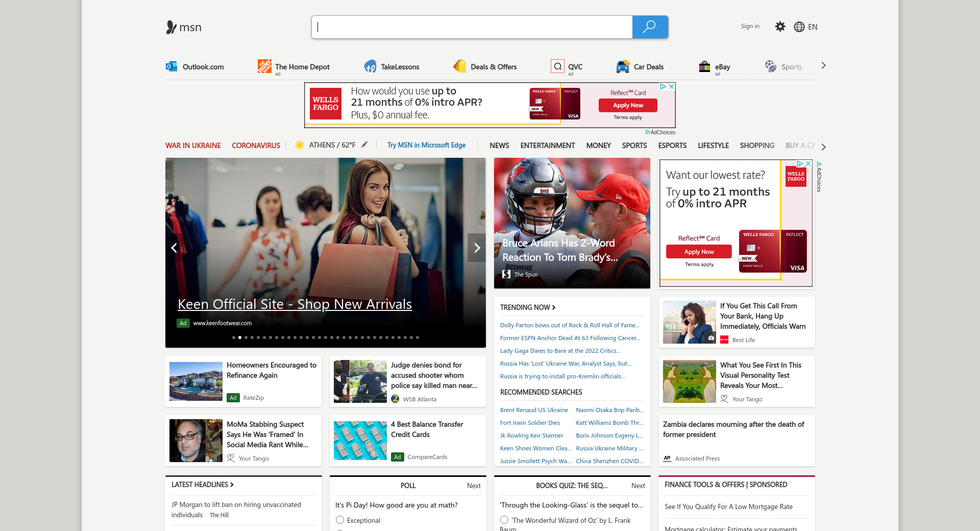Click the pencil icon to edit weather location

[364, 145]
